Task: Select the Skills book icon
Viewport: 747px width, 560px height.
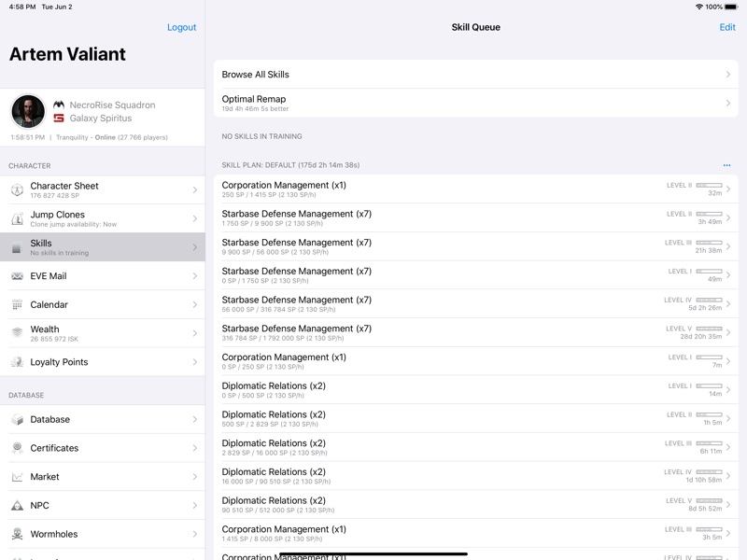Action: [17, 247]
